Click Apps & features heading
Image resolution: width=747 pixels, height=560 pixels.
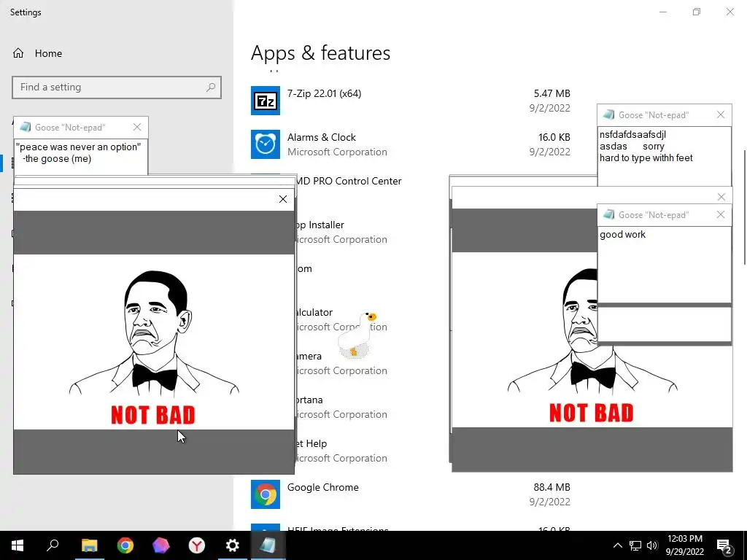coord(321,52)
